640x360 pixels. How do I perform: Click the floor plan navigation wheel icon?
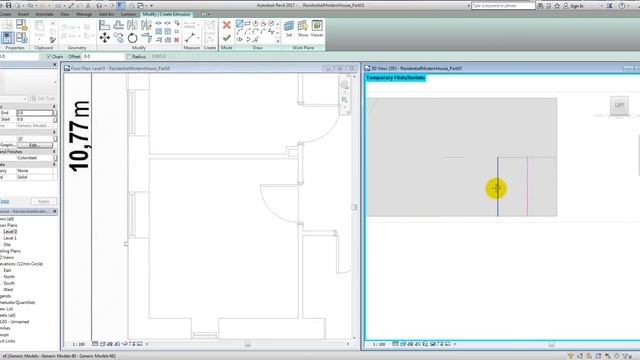click(344, 85)
